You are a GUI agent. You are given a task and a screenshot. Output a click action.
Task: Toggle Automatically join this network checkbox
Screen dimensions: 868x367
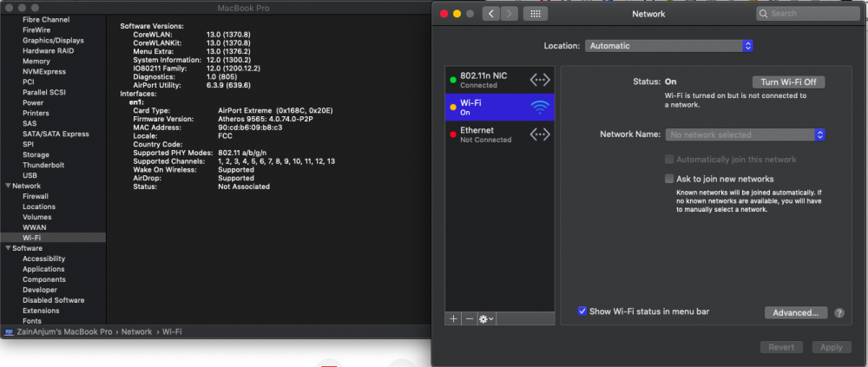point(669,160)
